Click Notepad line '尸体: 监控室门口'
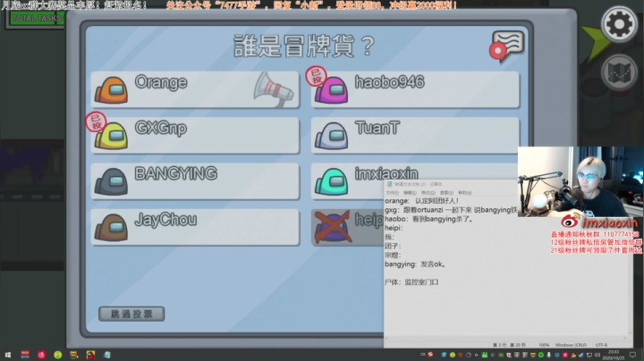Image resolution: width=644 pixels, height=361 pixels. (x=411, y=282)
